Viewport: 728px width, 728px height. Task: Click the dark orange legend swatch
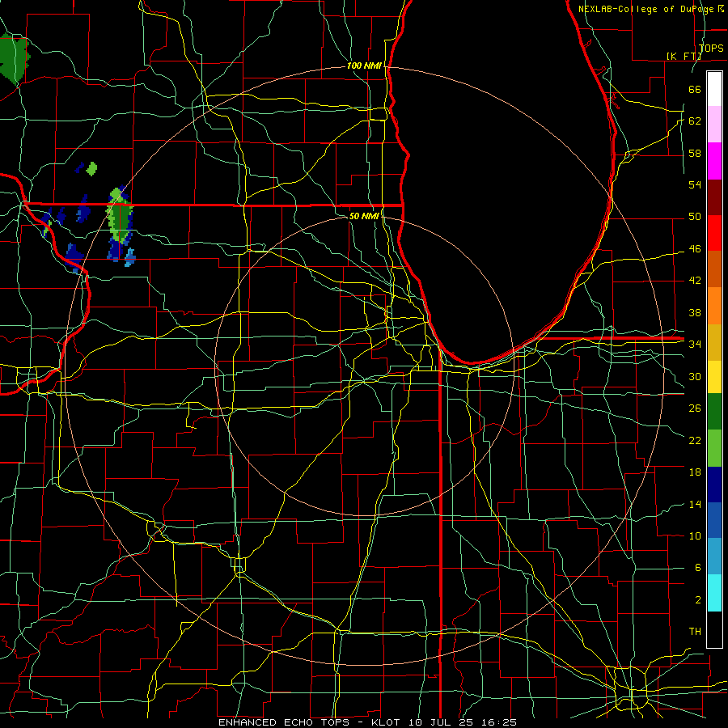[714, 269]
